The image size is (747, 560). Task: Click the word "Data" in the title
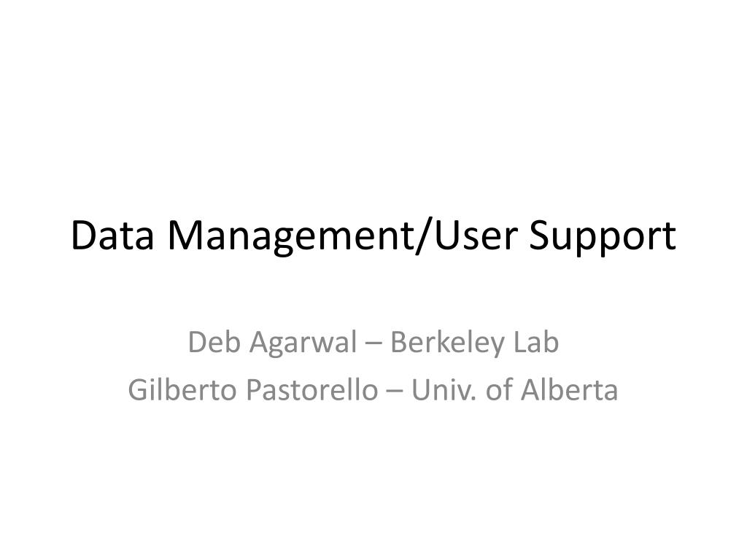(x=112, y=236)
